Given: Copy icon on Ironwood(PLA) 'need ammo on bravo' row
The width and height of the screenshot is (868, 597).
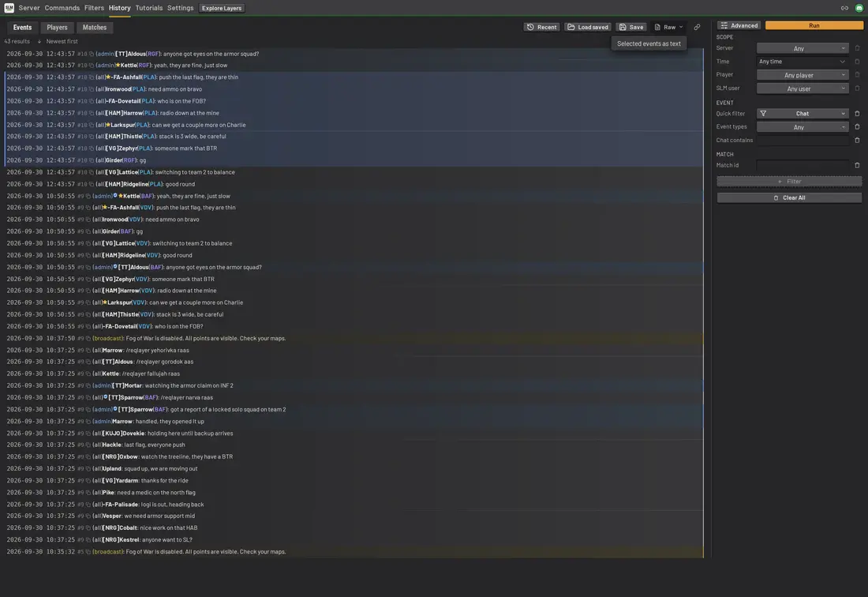Looking at the screenshot, I should (x=92, y=89).
